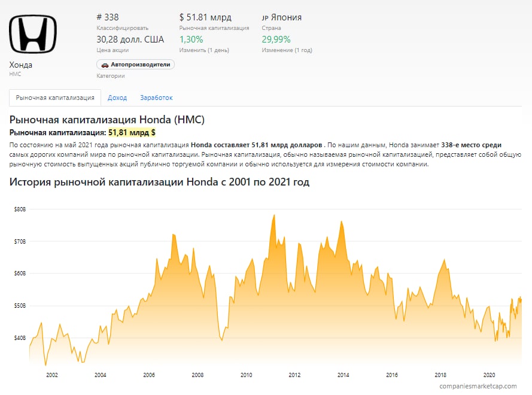Click the $40B axis label
The height and width of the screenshot is (395, 532).
[x=20, y=338]
